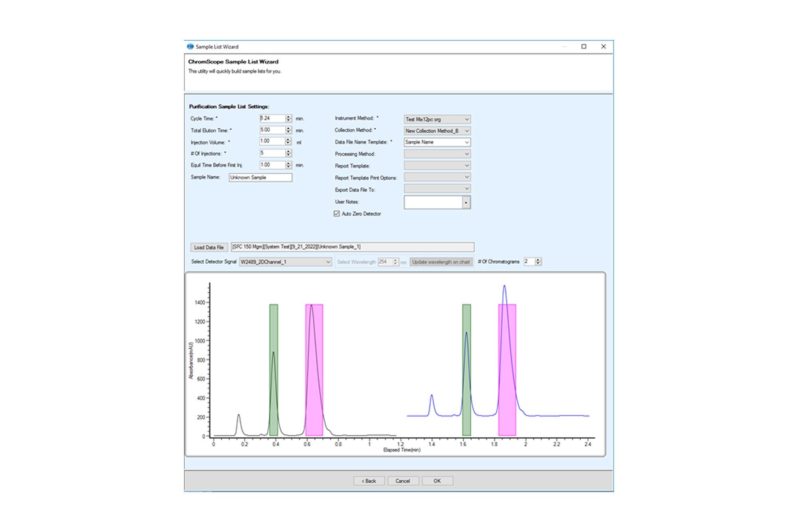The image size is (798, 532).
Task: Click the Back button
Action: (369, 481)
